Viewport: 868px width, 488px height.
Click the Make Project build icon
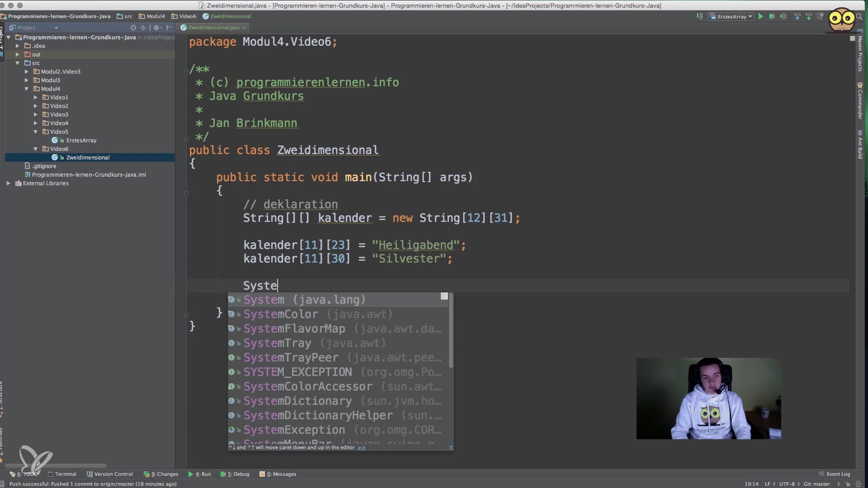pos(700,16)
